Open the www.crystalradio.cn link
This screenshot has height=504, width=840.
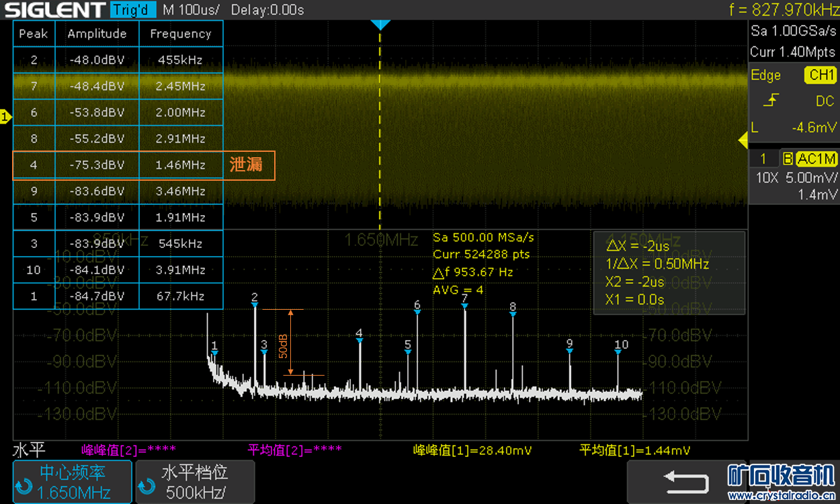pyautogui.click(x=781, y=496)
